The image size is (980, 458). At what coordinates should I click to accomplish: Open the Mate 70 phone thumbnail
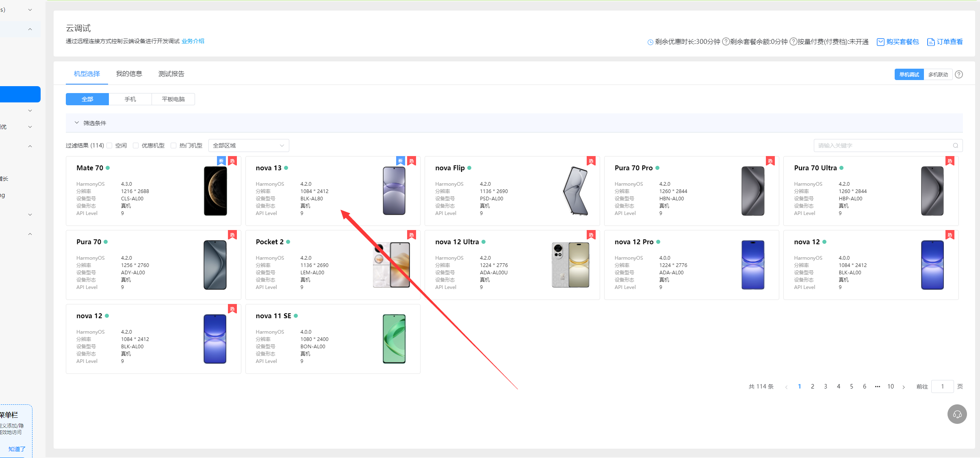215,191
